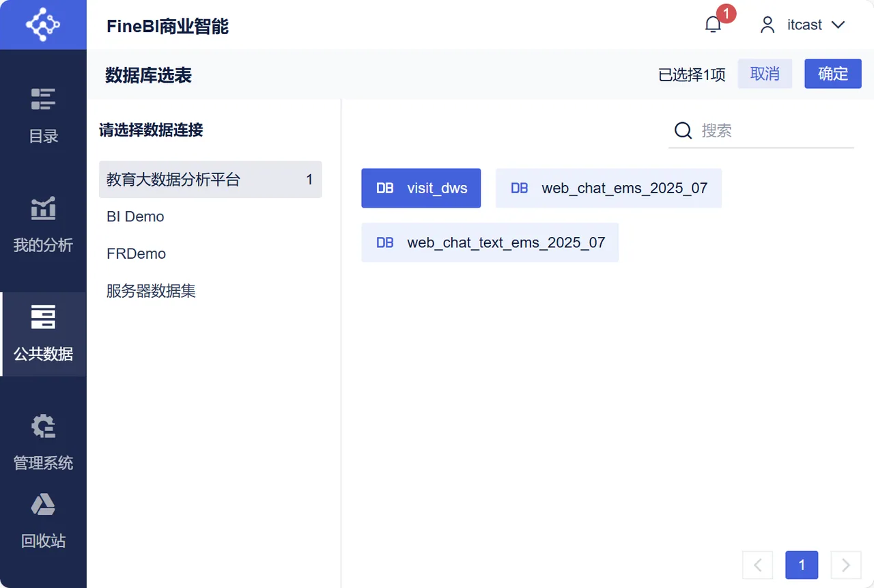The height and width of the screenshot is (588, 874).
Task: Click the FineBI logo icon
Action: (43, 25)
